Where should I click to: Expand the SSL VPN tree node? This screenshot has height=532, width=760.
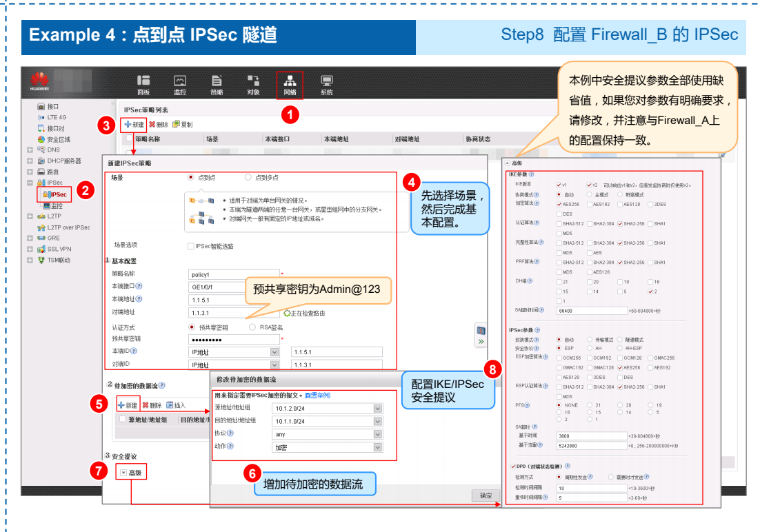click(x=30, y=249)
